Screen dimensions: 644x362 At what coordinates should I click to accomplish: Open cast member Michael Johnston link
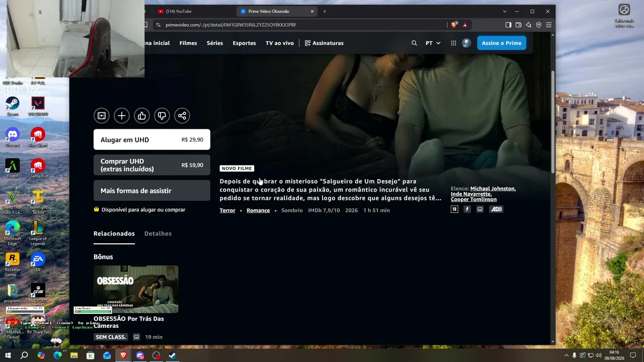493,189
